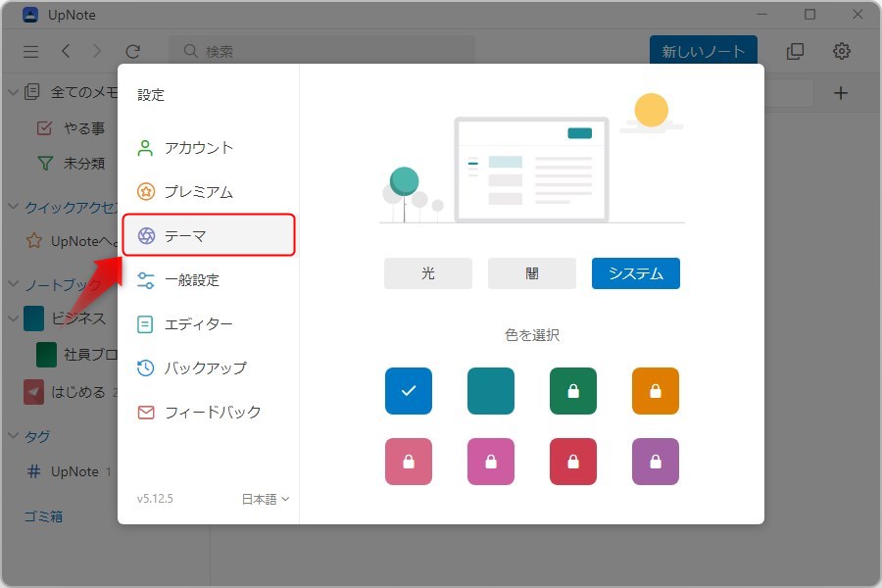Collapse the タグ section chevron
Image resolution: width=882 pixels, height=588 pixels.
[x=13, y=435]
